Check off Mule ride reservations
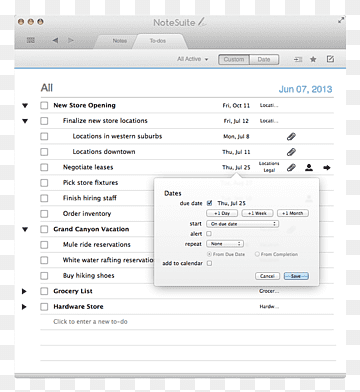Screen dimensions: 360x392 pos(44,245)
